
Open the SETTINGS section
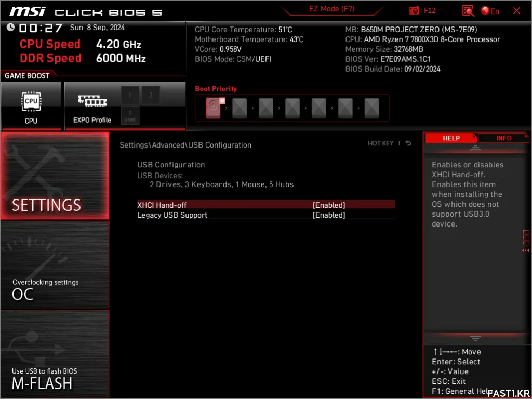(x=55, y=176)
